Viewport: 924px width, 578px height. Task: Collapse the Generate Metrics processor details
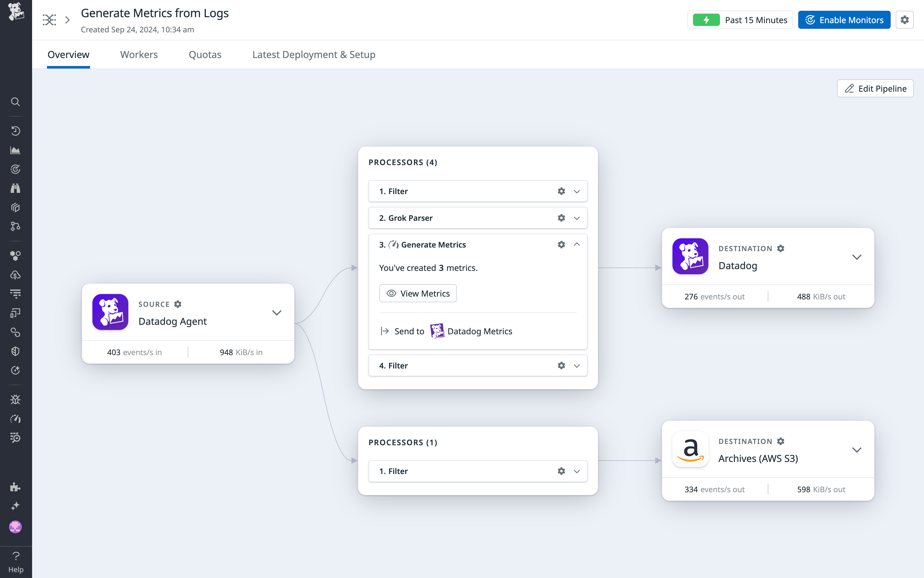tap(577, 244)
